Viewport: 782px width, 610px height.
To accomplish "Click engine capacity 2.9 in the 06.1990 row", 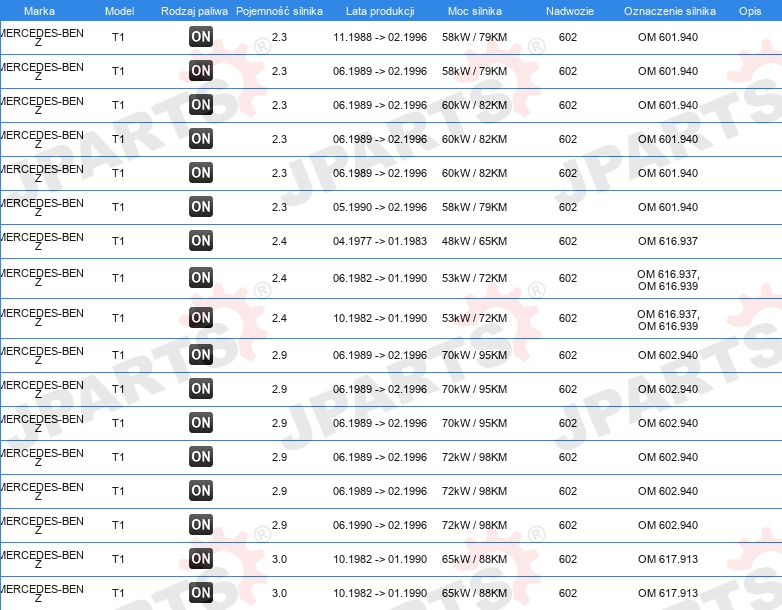I will click(279, 525).
